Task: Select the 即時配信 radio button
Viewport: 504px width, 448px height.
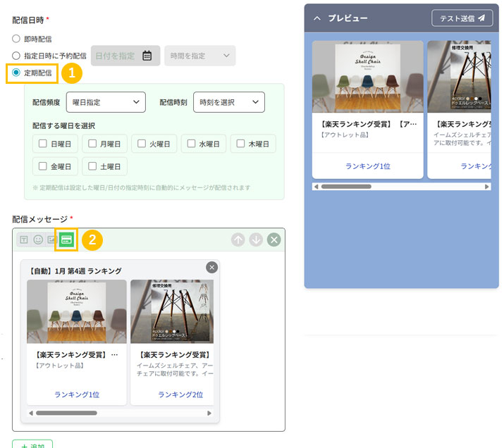Action: click(x=16, y=39)
